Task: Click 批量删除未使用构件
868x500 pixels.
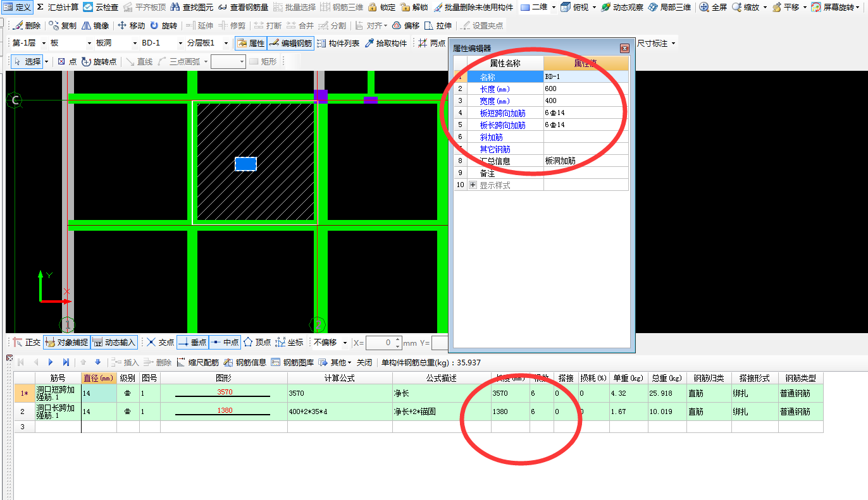Action: [x=474, y=7]
